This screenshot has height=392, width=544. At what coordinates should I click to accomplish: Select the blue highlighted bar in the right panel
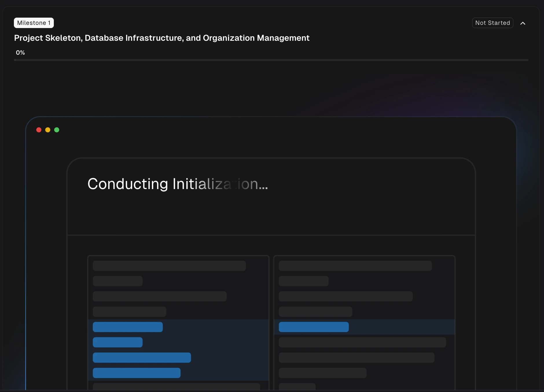pos(313,327)
